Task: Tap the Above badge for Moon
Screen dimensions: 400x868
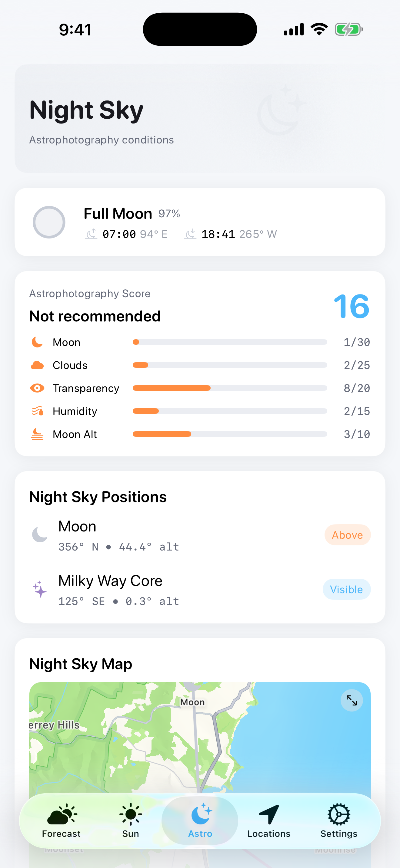Action: pyautogui.click(x=347, y=535)
